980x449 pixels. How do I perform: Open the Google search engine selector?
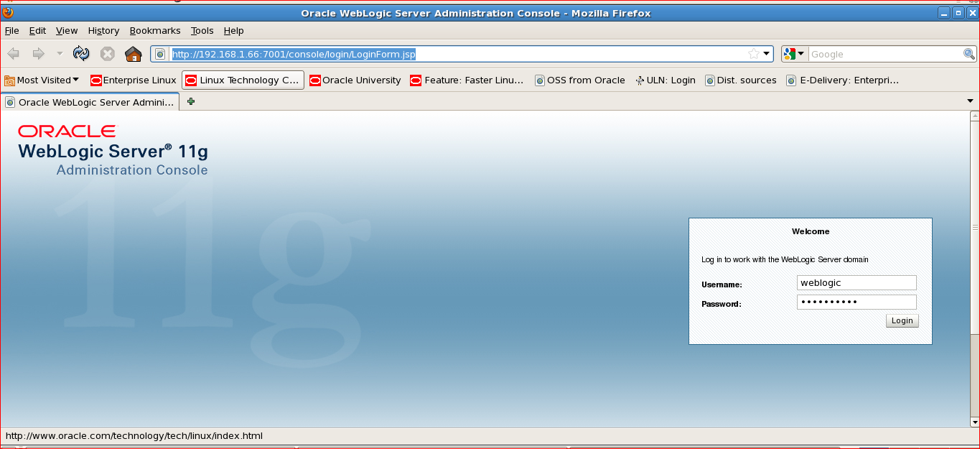coord(795,54)
